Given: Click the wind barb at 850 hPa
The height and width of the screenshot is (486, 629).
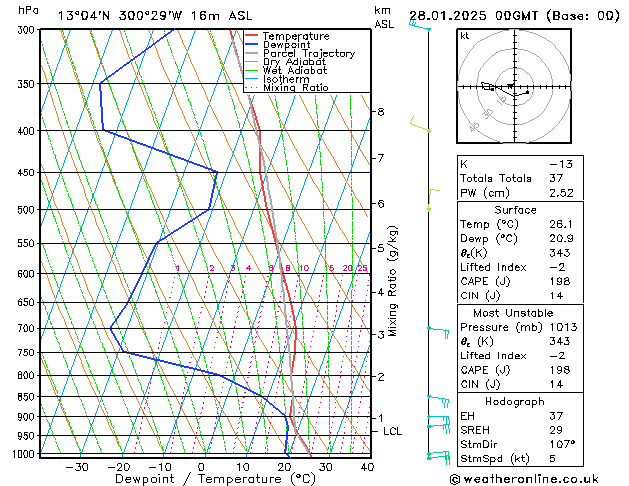Looking at the screenshot, I should [x=438, y=401].
